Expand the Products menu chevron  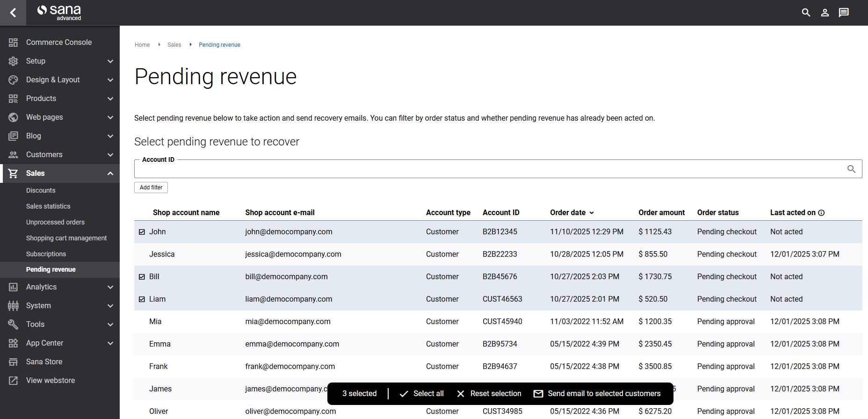point(110,99)
